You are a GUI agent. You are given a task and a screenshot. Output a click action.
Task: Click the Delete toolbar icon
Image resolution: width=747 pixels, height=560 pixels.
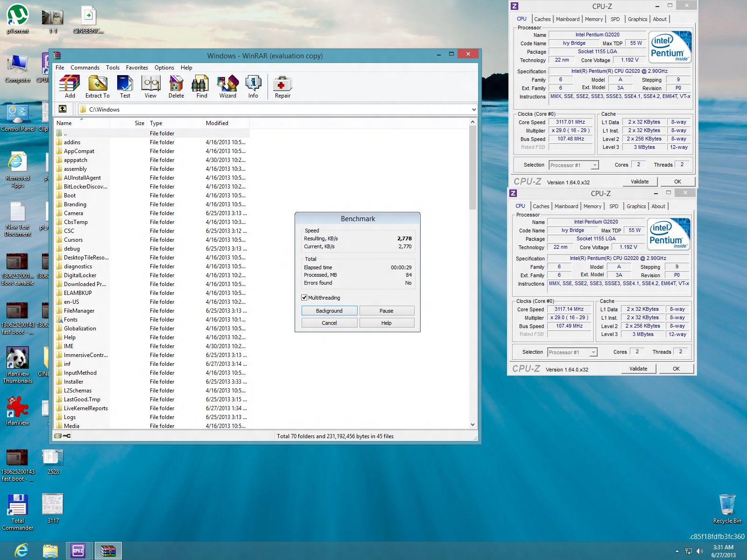(176, 87)
